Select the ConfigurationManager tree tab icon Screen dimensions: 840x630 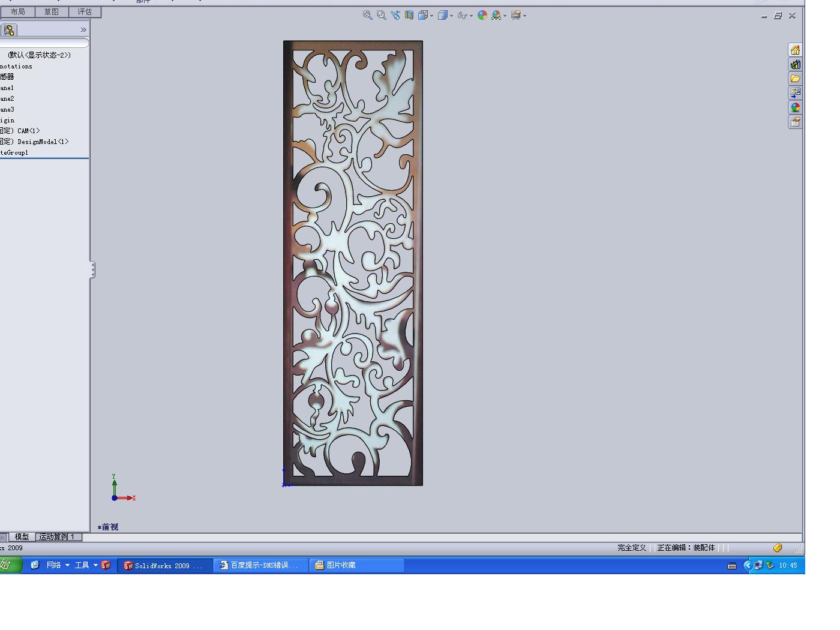tap(9, 30)
